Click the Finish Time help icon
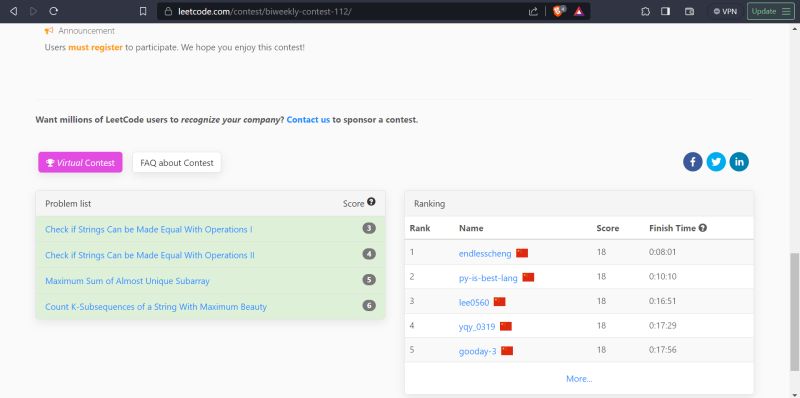800x398 pixels. pyautogui.click(x=703, y=228)
